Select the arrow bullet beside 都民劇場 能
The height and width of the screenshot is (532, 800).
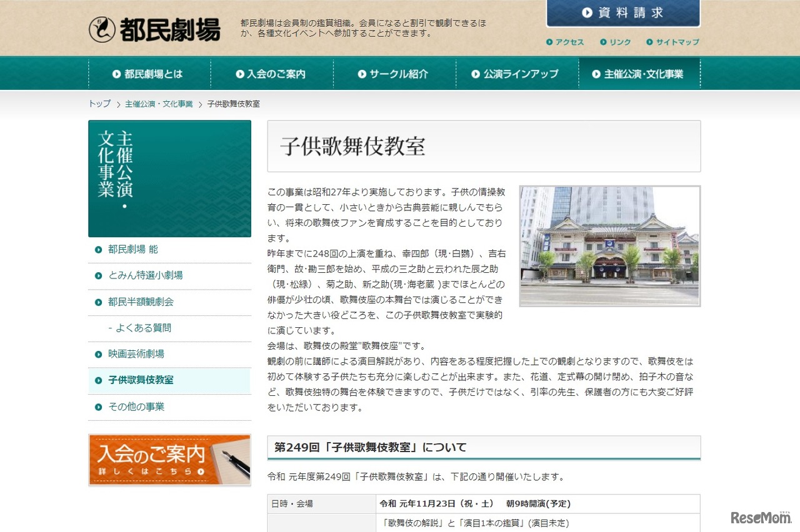point(99,249)
